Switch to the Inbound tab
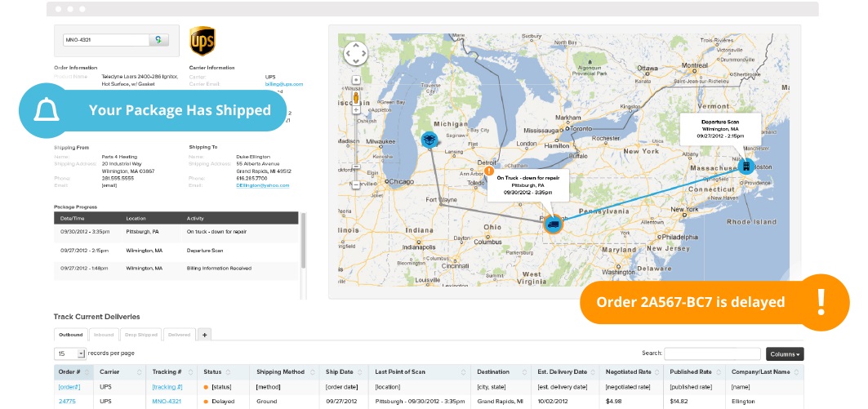This screenshot has width=868, height=409. [104, 334]
